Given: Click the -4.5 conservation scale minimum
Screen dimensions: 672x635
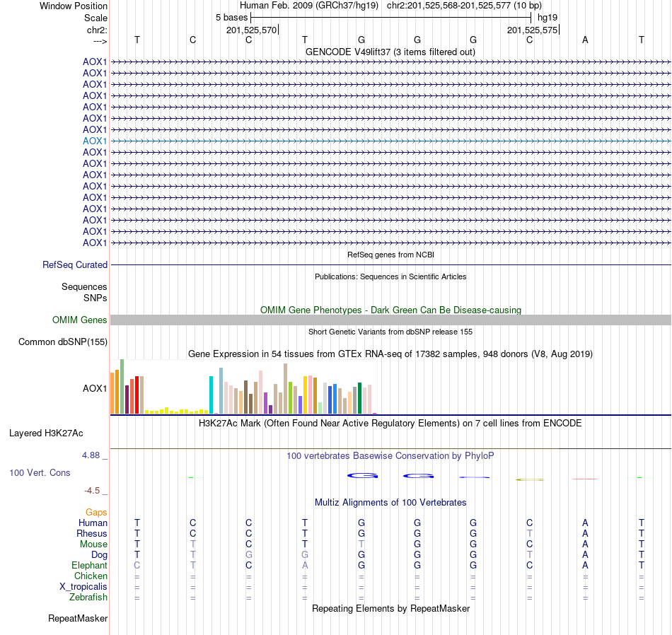Looking at the screenshot, I should pyautogui.click(x=92, y=491).
